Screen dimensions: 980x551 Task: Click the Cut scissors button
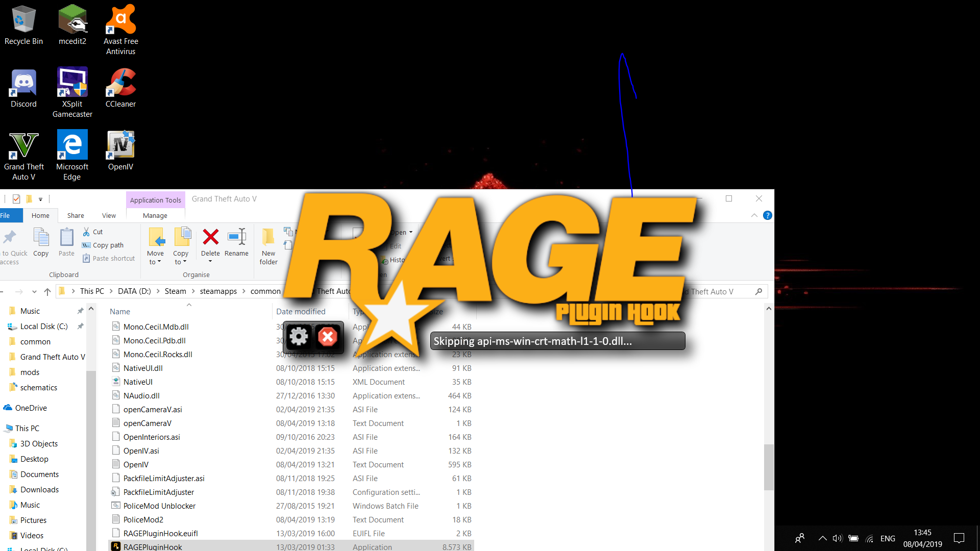tap(93, 232)
